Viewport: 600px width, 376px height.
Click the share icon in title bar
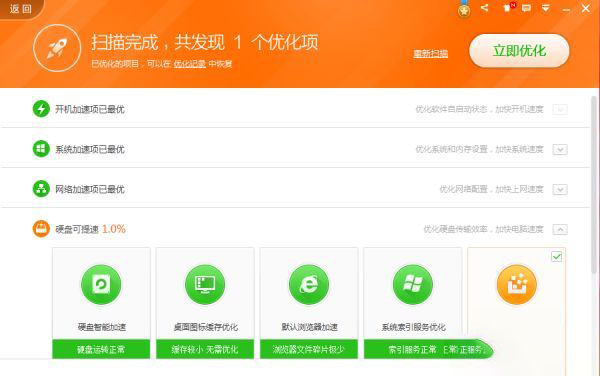click(485, 8)
